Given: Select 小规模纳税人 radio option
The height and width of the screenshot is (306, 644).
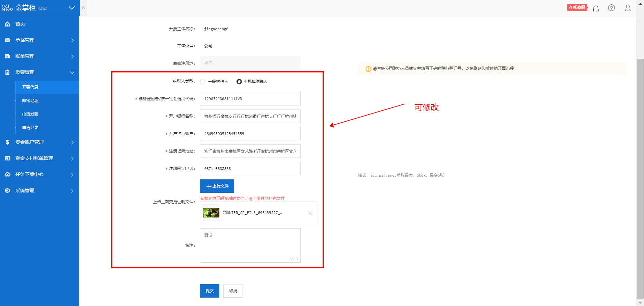Looking at the screenshot, I should (239, 82).
